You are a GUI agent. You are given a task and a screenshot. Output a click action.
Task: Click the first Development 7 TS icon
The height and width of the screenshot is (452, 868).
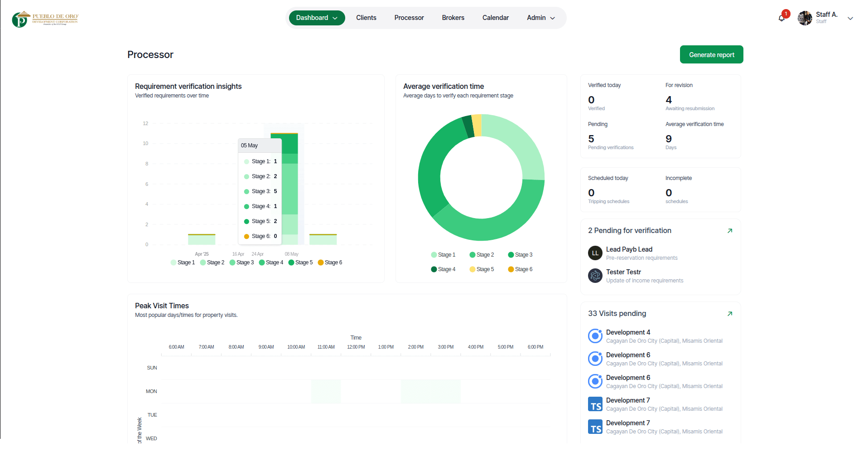(595, 404)
